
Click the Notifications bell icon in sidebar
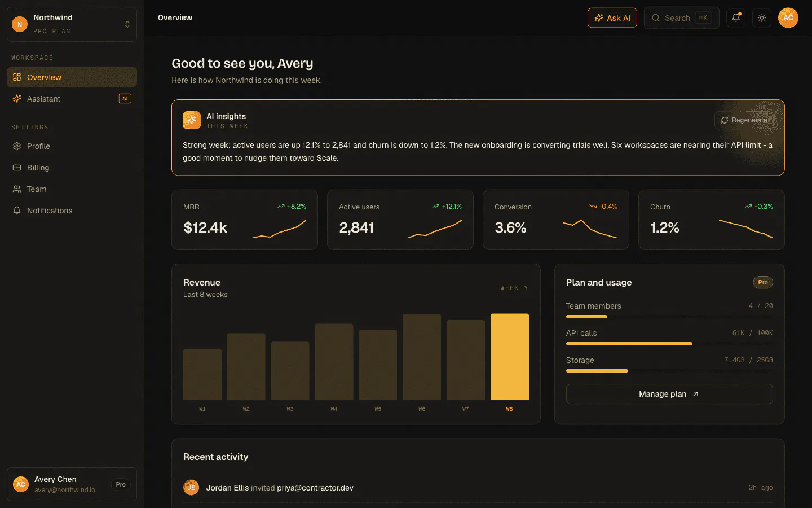(17, 211)
